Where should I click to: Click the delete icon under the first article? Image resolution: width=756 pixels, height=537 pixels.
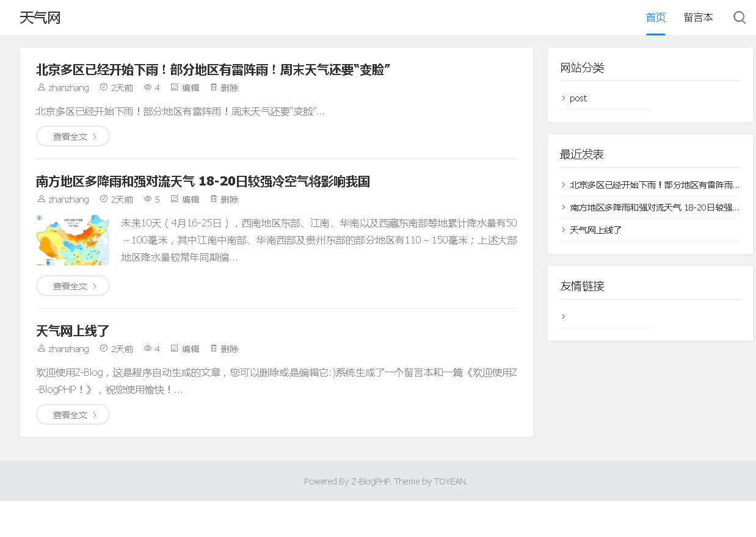coord(214,87)
